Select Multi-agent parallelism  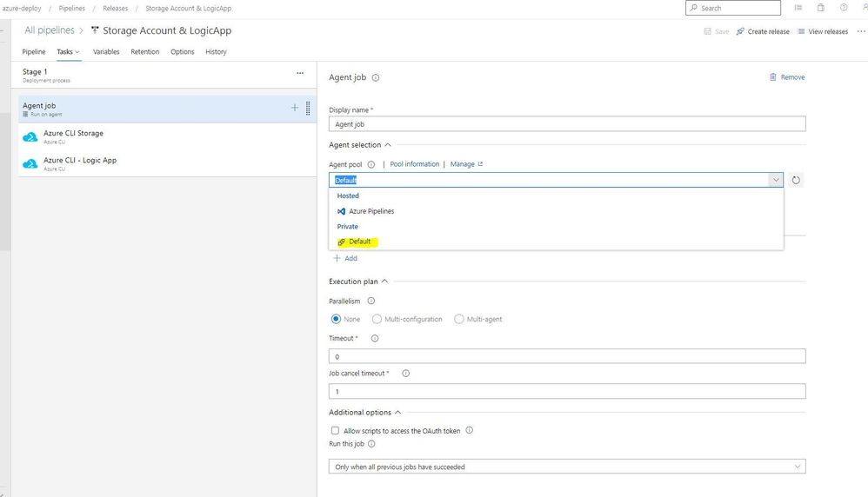coord(458,319)
